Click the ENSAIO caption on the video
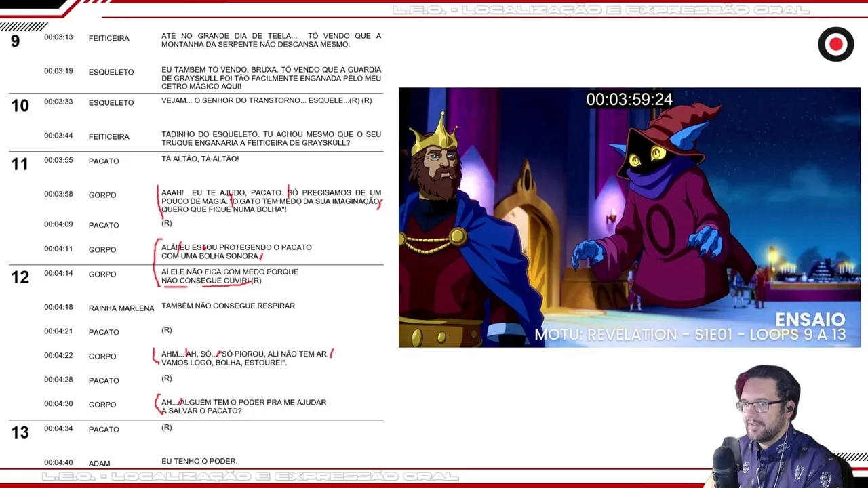Viewport: 868px width, 488px height. (x=810, y=319)
